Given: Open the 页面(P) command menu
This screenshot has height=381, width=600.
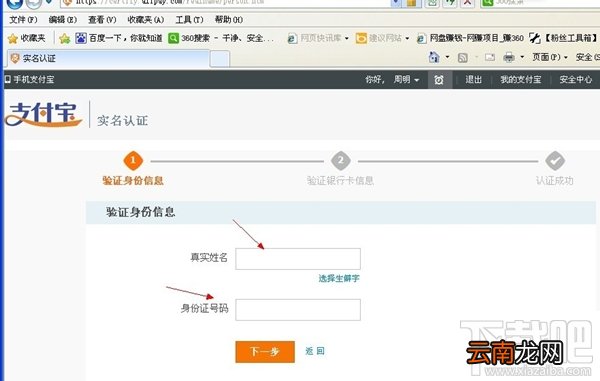Looking at the screenshot, I should point(550,57).
